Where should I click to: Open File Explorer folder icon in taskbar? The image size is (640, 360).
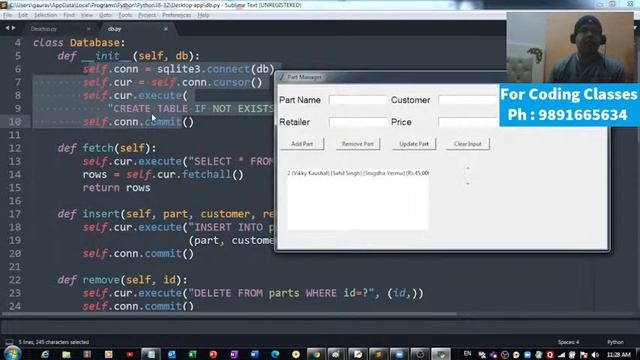pyautogui.click(x=66, y=354)
